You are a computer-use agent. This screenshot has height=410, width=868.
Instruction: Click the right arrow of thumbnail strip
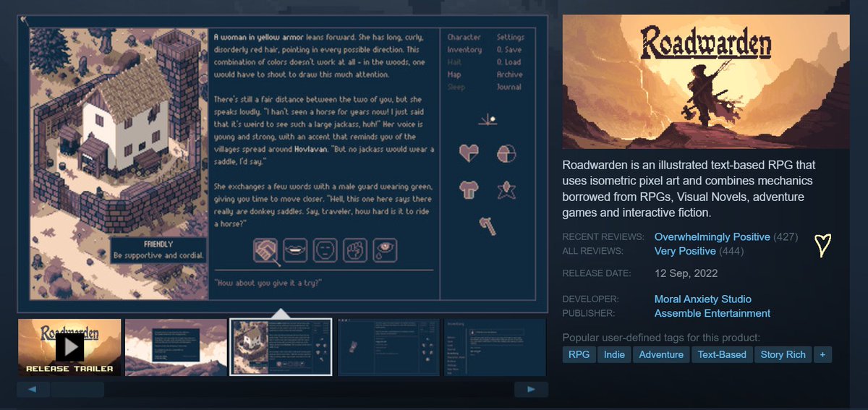[531, 390]
